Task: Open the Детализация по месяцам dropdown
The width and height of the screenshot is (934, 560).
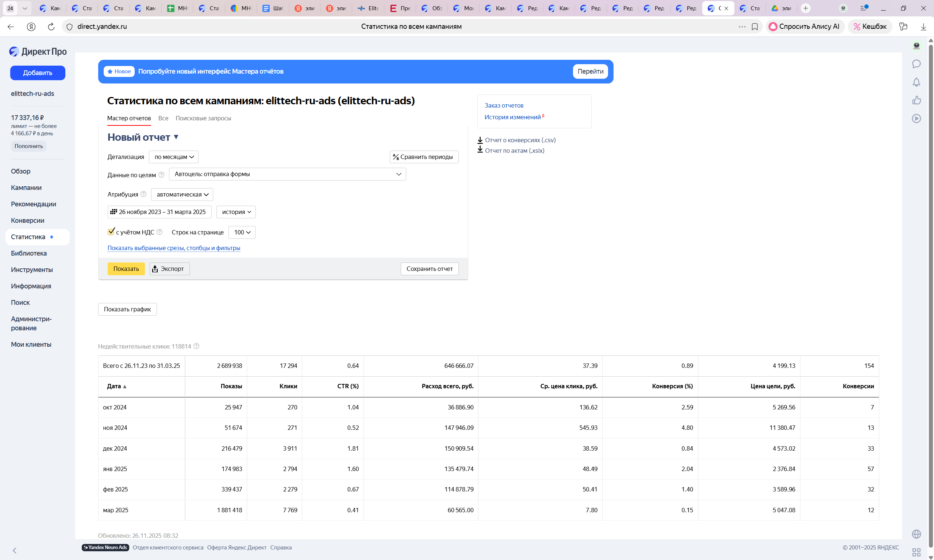Action: (x=174, y=157)
